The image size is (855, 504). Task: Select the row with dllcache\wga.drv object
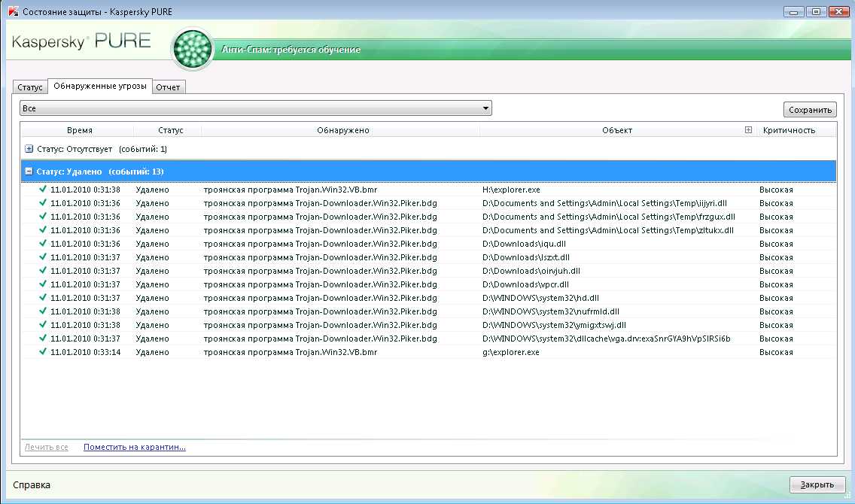tap(428, 339)
